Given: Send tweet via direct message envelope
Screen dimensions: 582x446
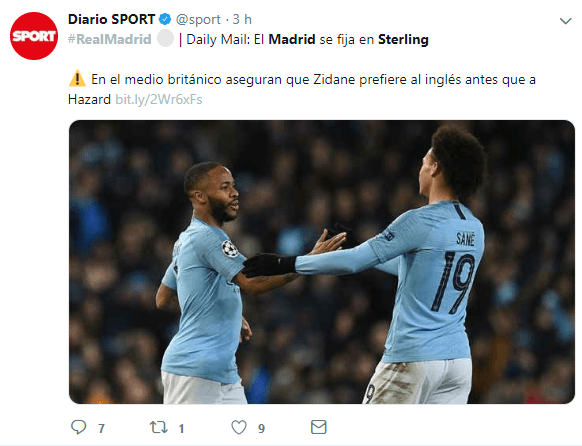Looking at the screenshot, I should tap(318, 427).
